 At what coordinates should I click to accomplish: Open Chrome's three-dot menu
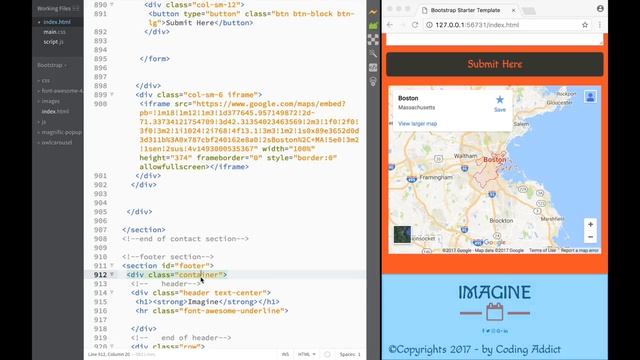pyautogui.click(x=600, y=25)
